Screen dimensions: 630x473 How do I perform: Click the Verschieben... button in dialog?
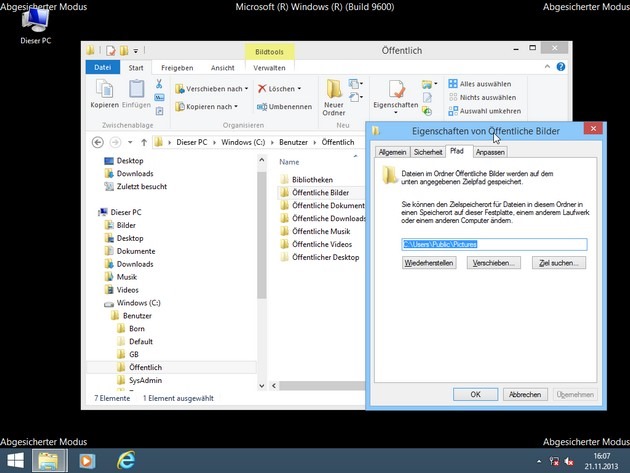493,263
